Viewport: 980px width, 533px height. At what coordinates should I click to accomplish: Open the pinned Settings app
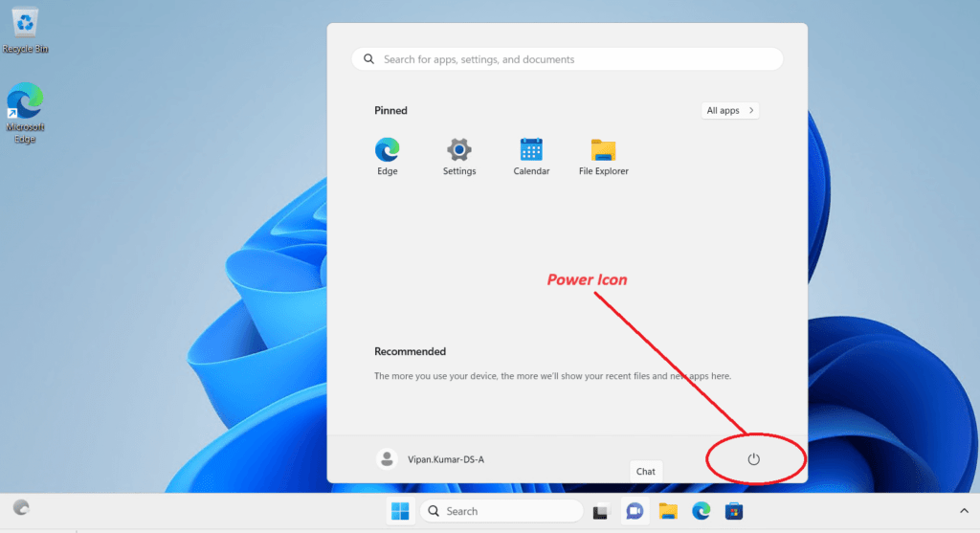(459, 156)
